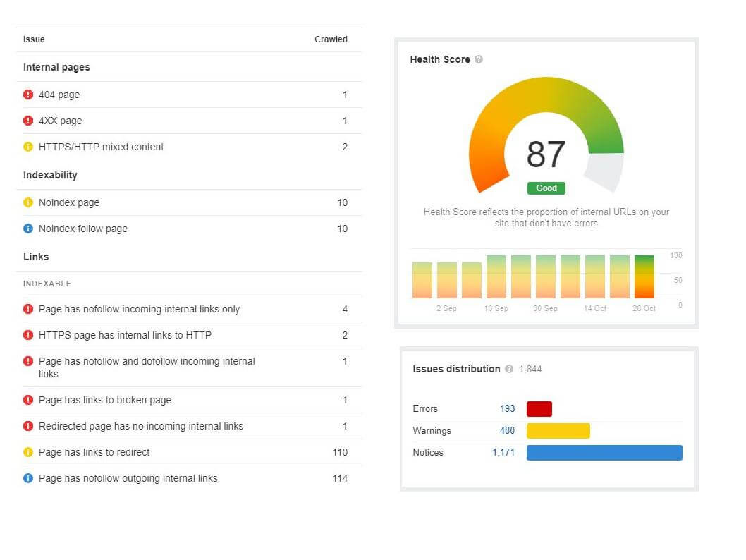
Task: Open Redirected page has no incoming internal links
Action: point(140,426)
